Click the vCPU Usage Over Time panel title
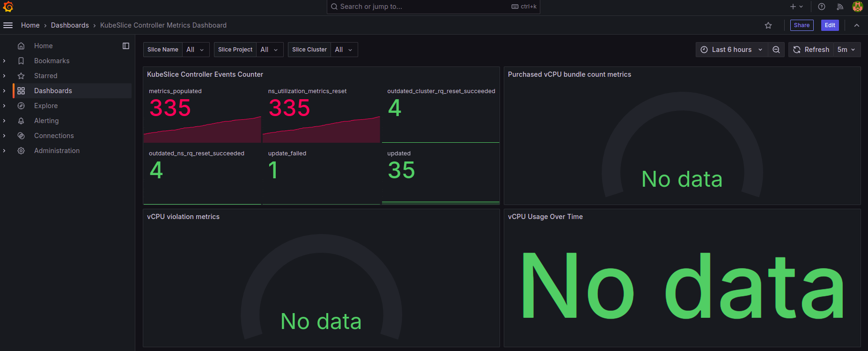Viewport: 868px width, 351px height. 545,217
